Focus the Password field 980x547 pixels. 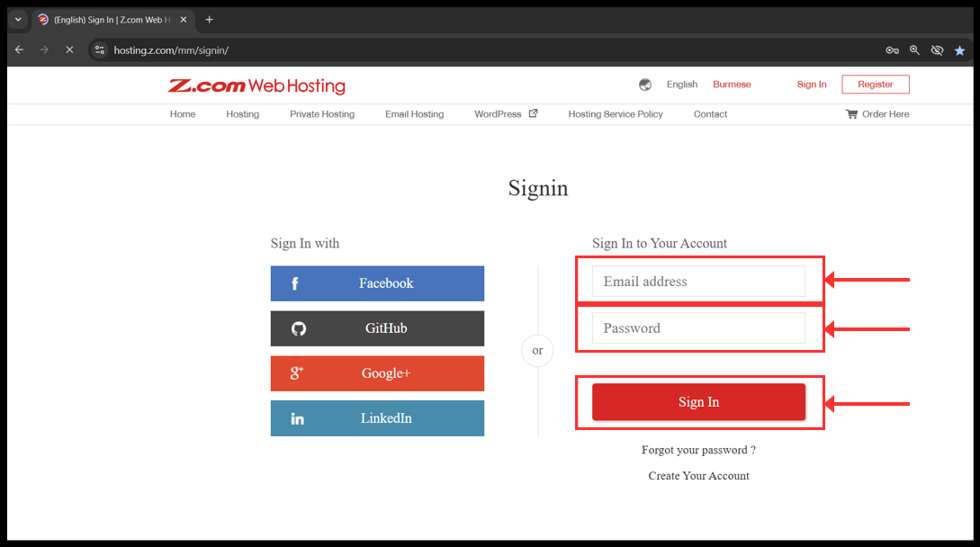click(698, 328)
